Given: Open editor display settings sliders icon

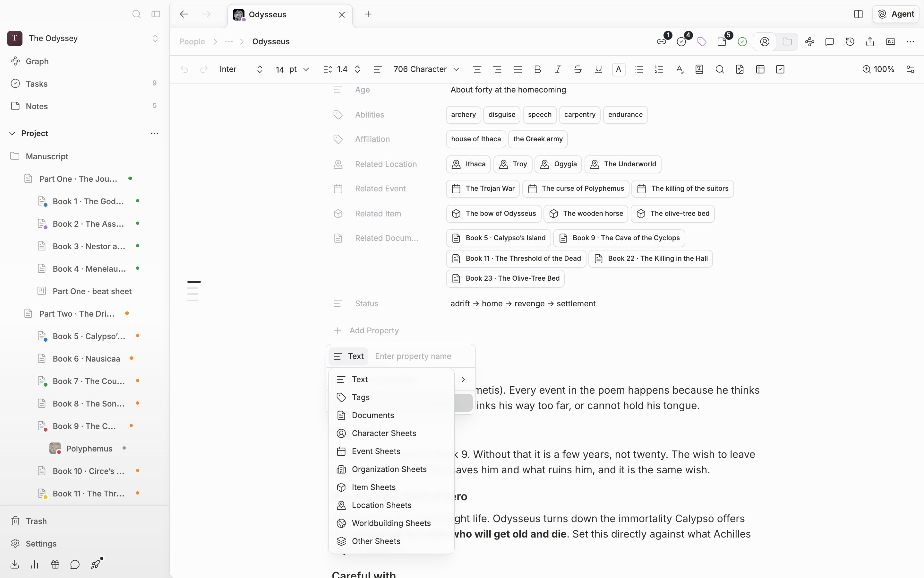Looking at the screenshot, I should (910, 69).
